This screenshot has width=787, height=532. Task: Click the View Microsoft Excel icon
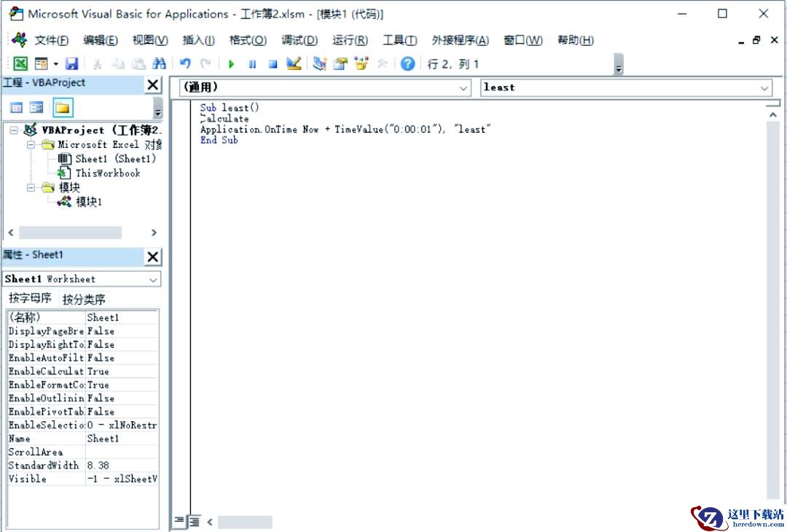21,64
